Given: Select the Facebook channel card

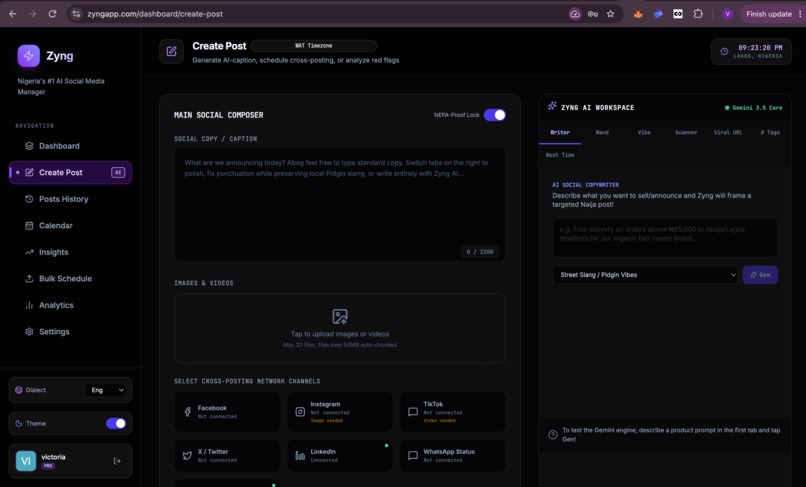Looking at the screenshot, I should click(227, 412).
